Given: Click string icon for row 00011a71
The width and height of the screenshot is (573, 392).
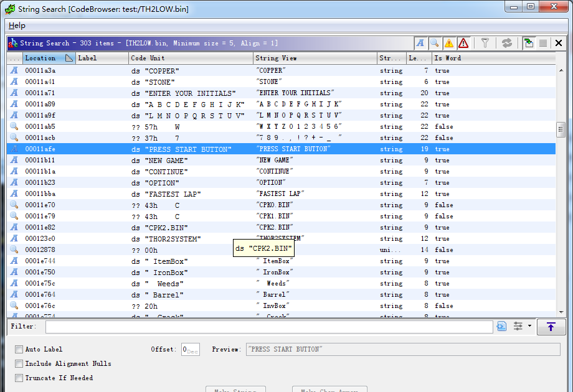Looking at the screenshot, I should 14,93.
